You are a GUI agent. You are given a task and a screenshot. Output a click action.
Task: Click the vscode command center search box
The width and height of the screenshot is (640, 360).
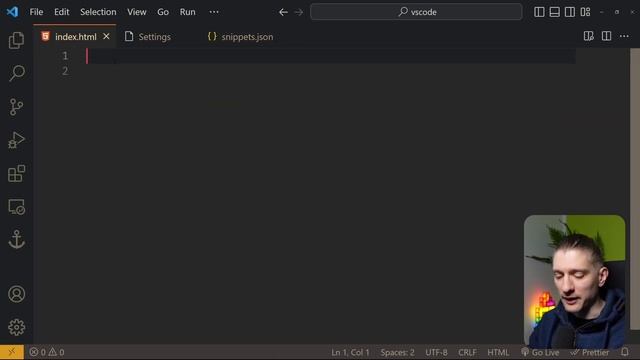pos(416,12)
